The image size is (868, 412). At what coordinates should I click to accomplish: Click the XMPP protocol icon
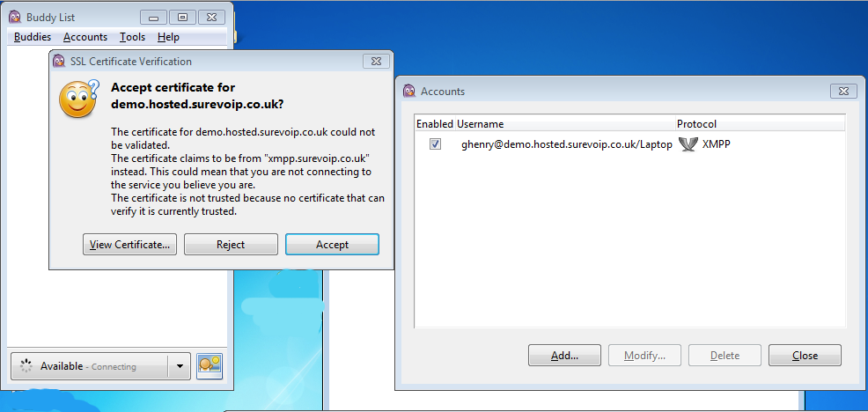pos(687,144)
